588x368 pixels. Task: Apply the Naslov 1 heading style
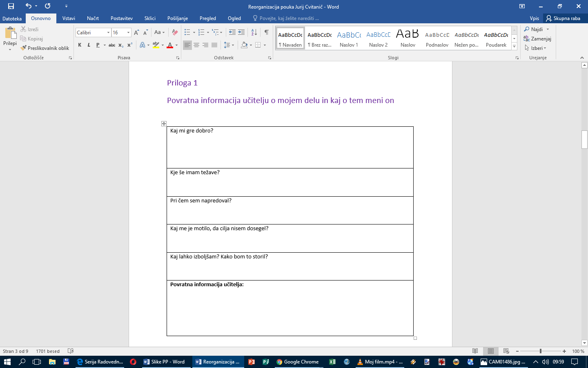click(x=349, y=39)
